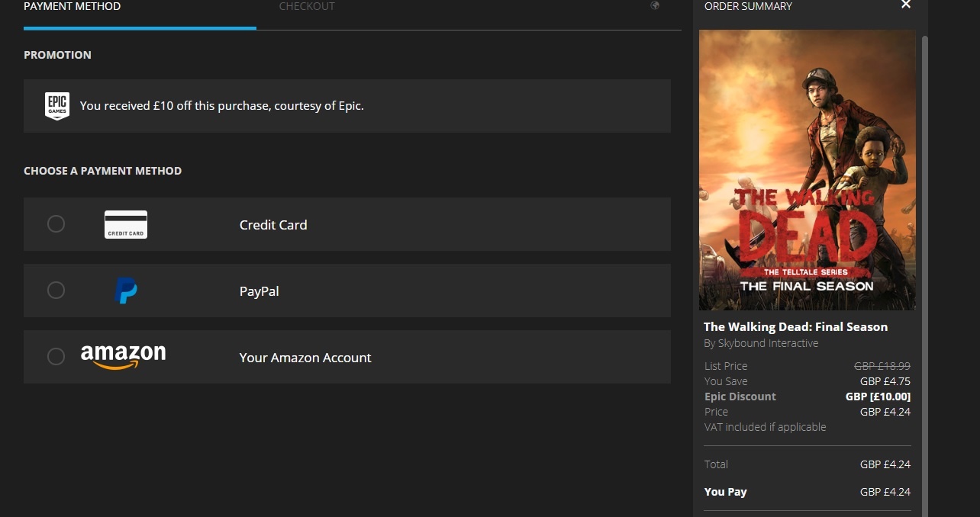Click the 'Epic Discount' label
The image size is (980, 517).
pos(740,397)
